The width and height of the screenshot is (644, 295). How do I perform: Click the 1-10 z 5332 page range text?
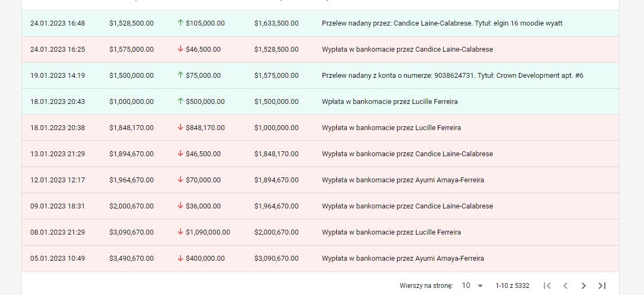click(x=512, y=286)
